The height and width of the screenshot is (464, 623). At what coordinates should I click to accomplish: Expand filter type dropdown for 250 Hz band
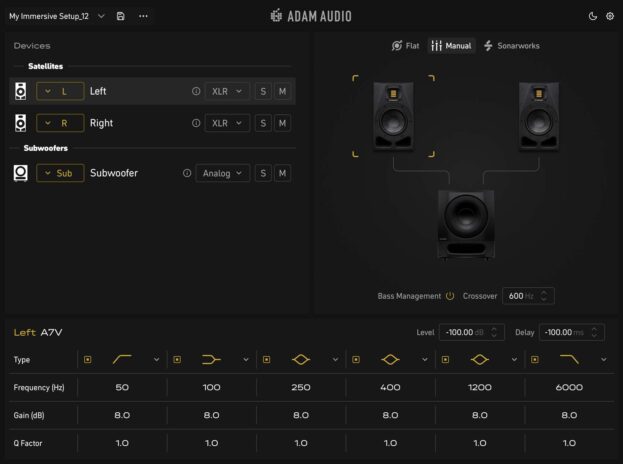click(335, 360)
